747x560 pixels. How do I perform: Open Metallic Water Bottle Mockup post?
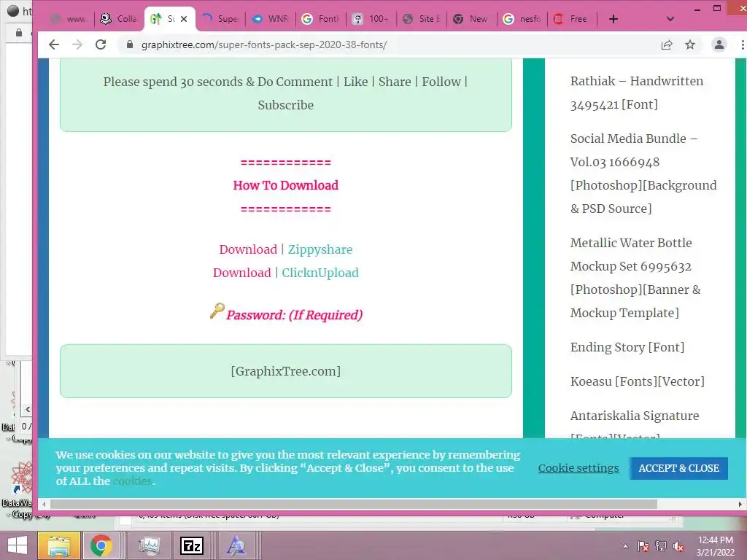(x=635, y=278)
